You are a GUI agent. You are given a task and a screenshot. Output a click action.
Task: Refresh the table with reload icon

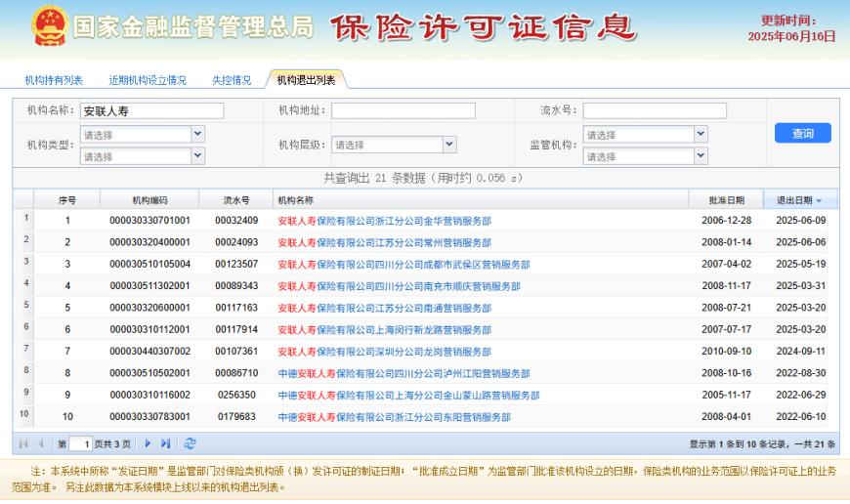[190, 443]
